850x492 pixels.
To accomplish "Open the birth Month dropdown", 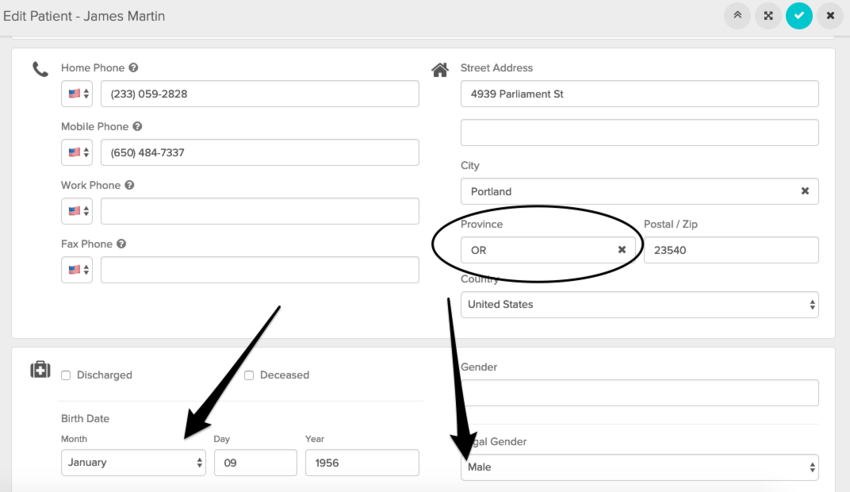I will tap(133, 462).
